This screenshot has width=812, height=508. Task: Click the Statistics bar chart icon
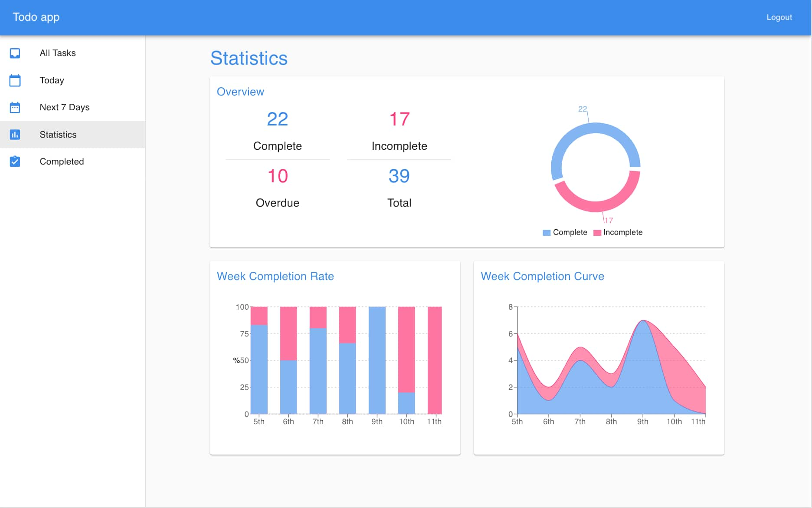[x=15, y=135]
